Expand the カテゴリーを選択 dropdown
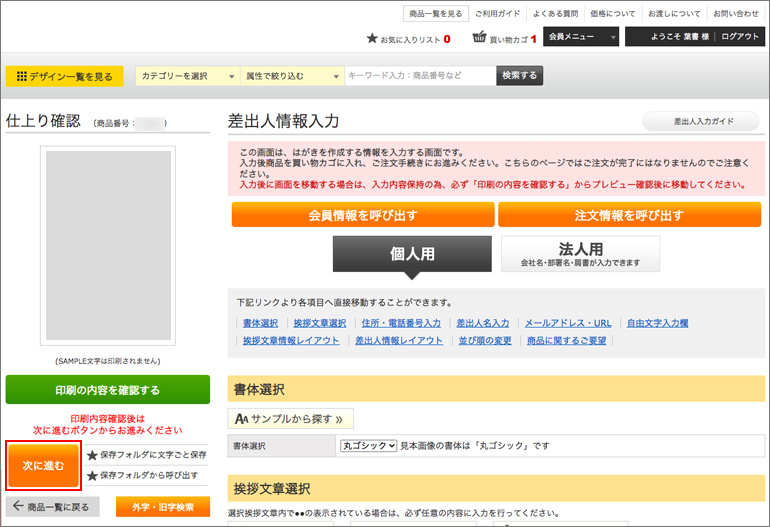This screenshot has height=527, width=770. tap(188, 76)
